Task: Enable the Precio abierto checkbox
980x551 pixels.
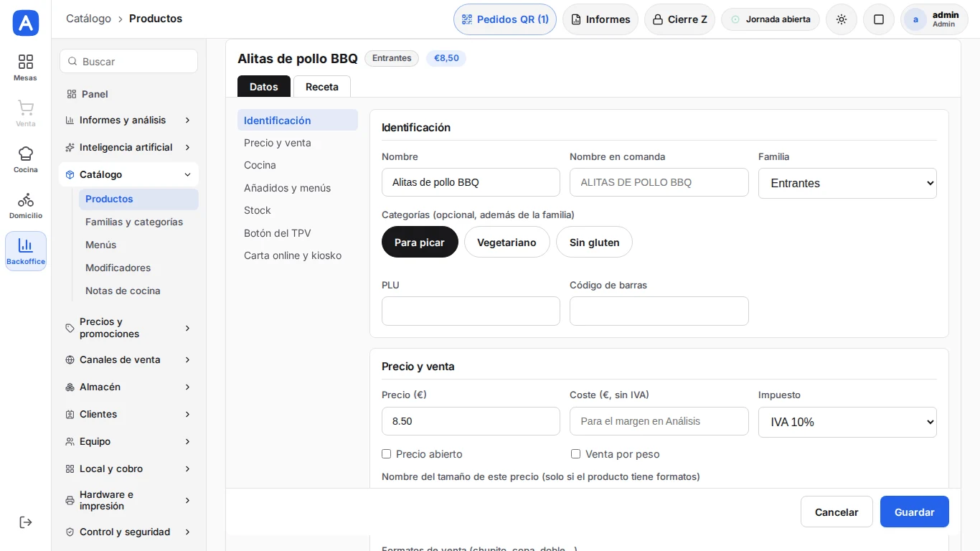Action: pyautogui.click(x=387, y=454)
